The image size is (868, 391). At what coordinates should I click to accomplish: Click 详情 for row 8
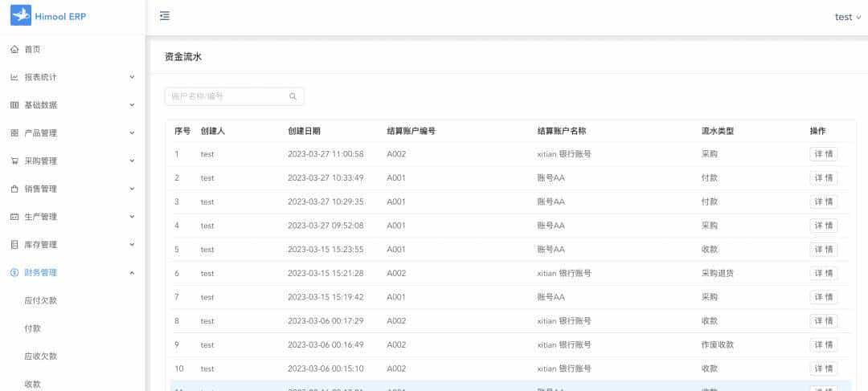pos(823,321)
